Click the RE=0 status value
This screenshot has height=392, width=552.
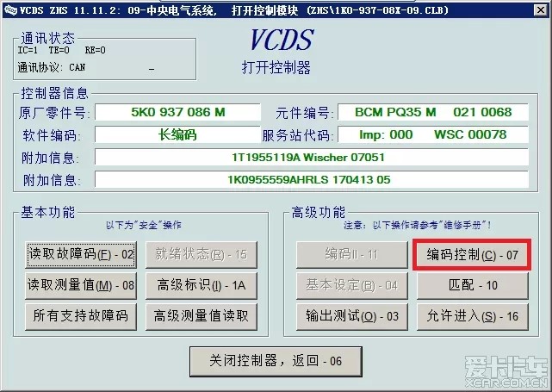pyautogui.click(x=95, y=50)
